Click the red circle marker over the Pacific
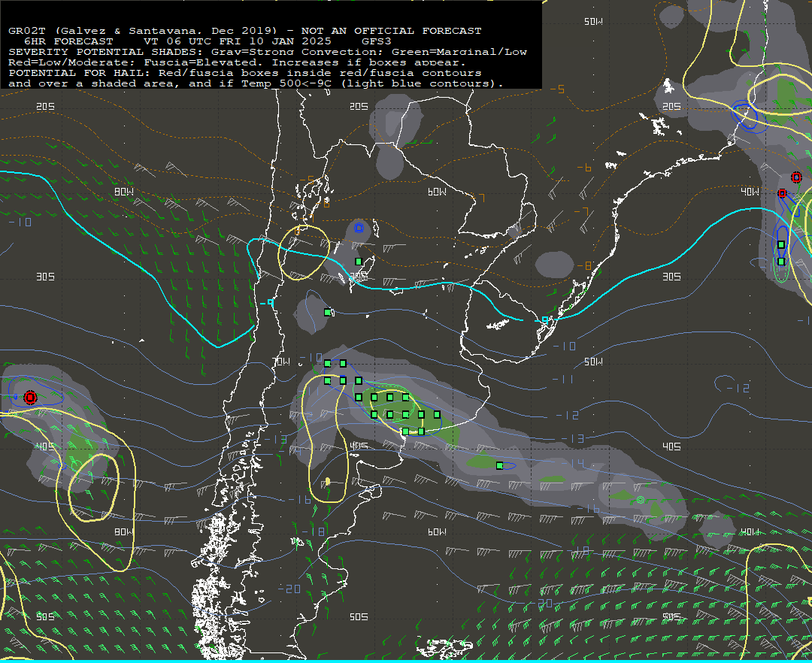Image resolution: width=812 pixels, height=663 pixels. coord(30,397)
